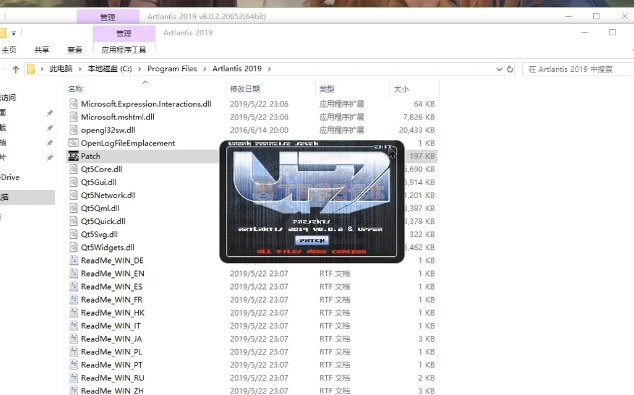634x395 pixels.
Task: Open the quick access toolbar dropdown arrow
Action: pos(13,33)
